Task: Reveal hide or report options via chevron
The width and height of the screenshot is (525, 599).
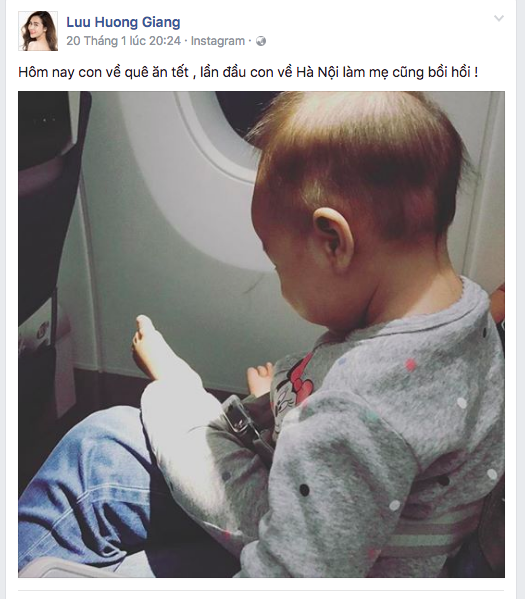Action: tap(499, 18)
